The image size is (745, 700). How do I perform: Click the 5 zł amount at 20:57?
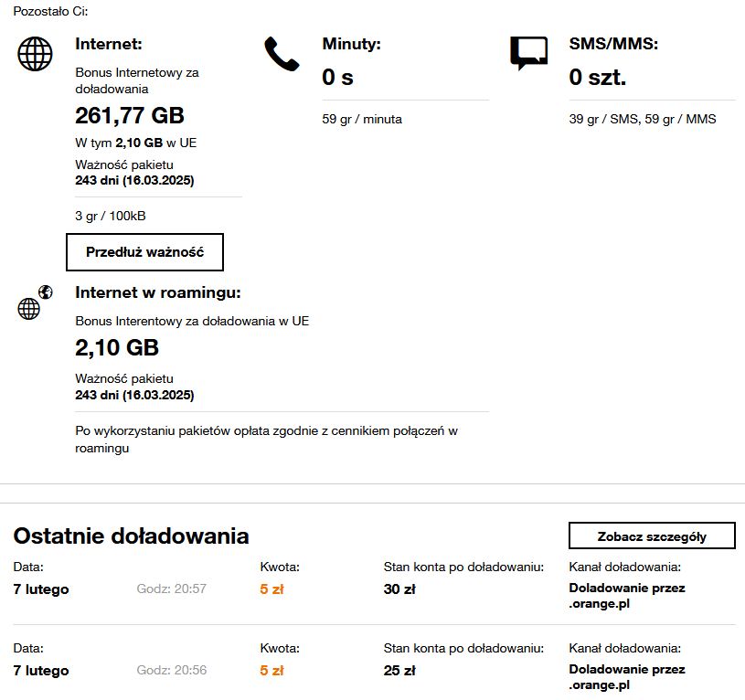(x=271, y=589)
